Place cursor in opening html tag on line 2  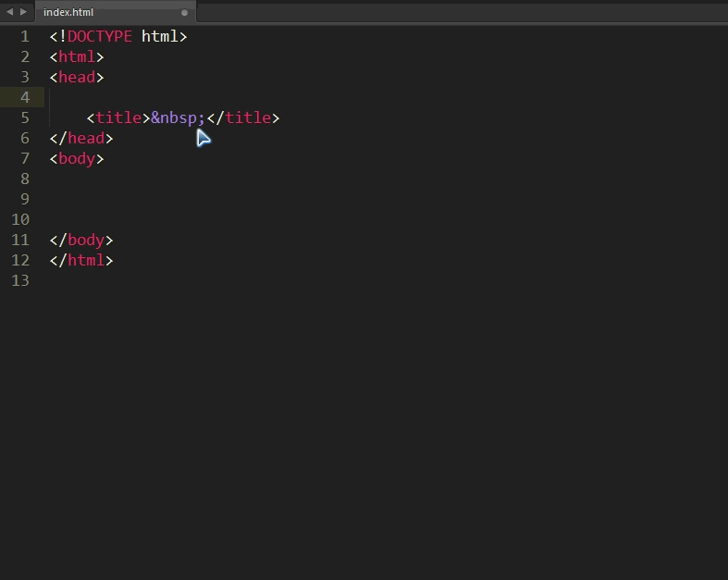pyautogui.click(x=77, y=57)
